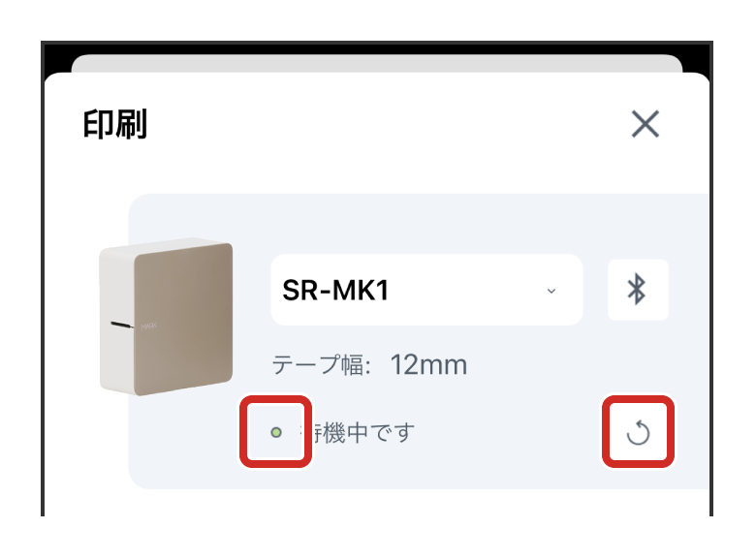Click the green status indicator dot
756x559 pixels.
click(276, 432)
